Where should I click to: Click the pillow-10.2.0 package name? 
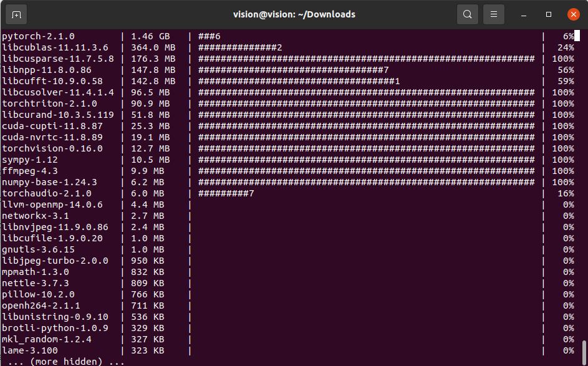coord(38,295)
